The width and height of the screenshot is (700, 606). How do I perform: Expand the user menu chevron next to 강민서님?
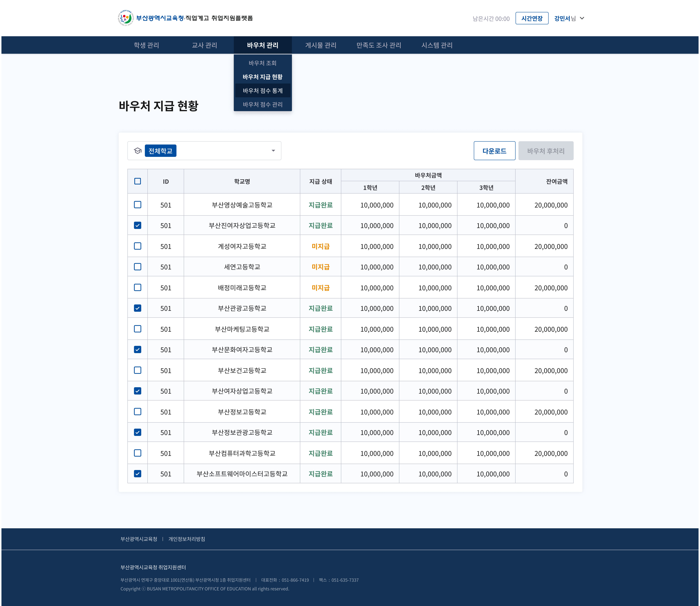coord(582,18)
